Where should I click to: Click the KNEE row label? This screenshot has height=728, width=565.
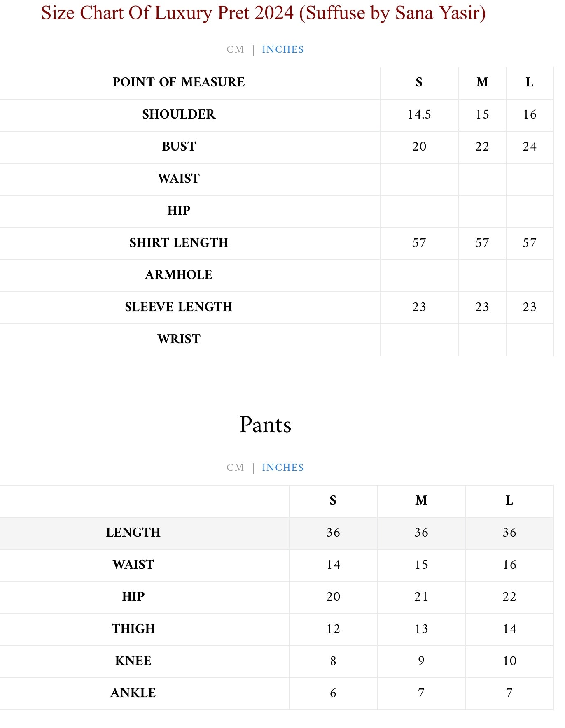coord(133,661)
